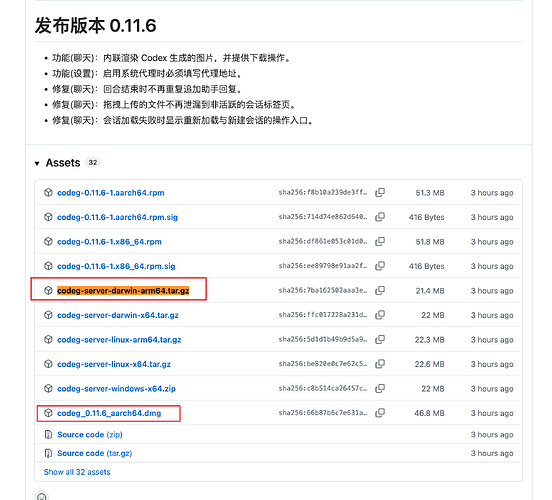This screenshot has width=552, height=500.
Task: Click package icon beside codeg-server-windows-x64.zip
Action: pos(48,388)
